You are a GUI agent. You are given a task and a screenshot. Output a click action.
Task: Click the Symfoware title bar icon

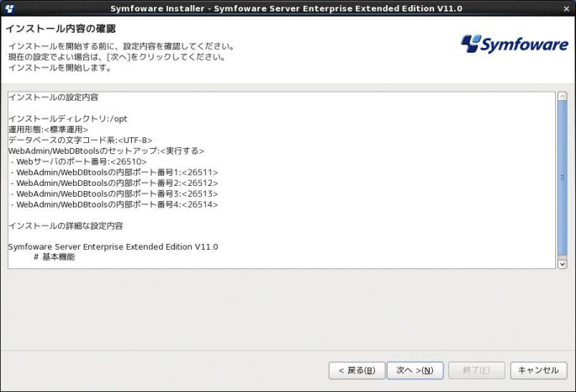9,8
